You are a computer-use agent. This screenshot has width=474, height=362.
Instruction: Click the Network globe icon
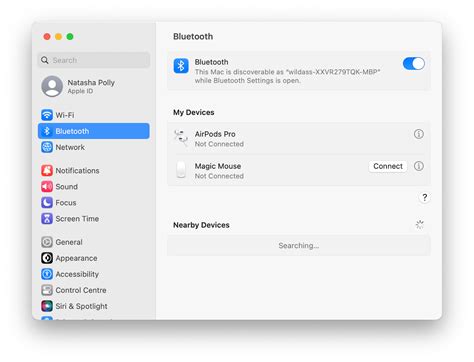click(x=47, y=147)
